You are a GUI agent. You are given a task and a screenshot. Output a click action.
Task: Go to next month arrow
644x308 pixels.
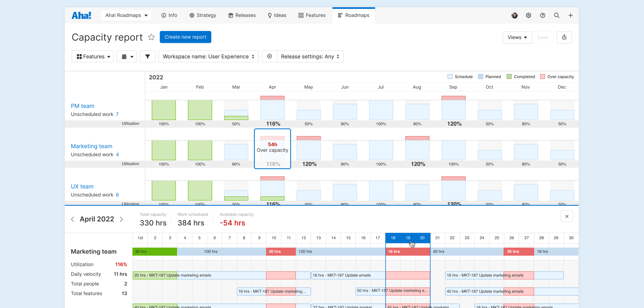[122, 219]
